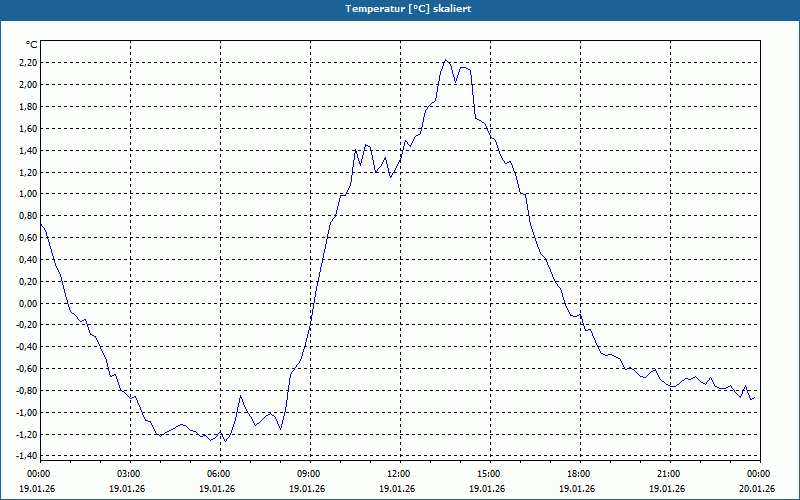Click the "°C" unit label on the y-axis
The image size is (800, 500).
(32, 45)
